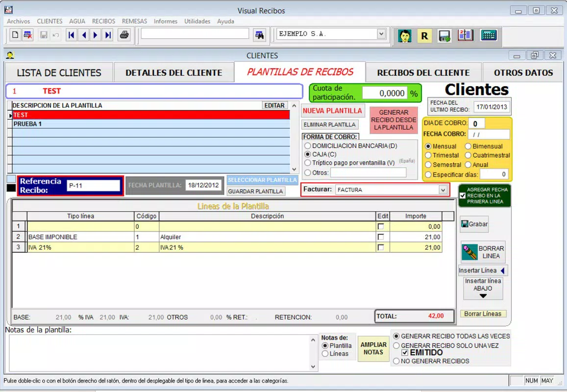Click GENERAR RECIBO DESDE LA PLANTILLA

click(x=394, y=120)
